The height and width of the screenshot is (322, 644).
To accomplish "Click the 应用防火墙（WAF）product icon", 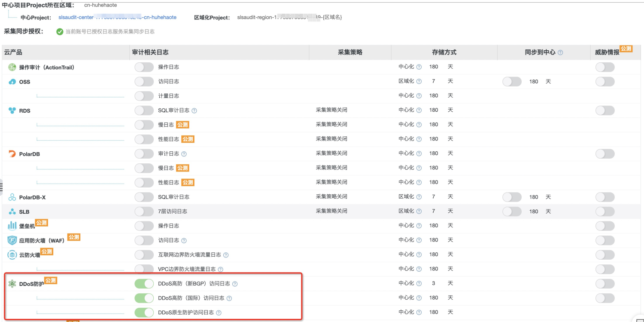I will tap(12, 240).
